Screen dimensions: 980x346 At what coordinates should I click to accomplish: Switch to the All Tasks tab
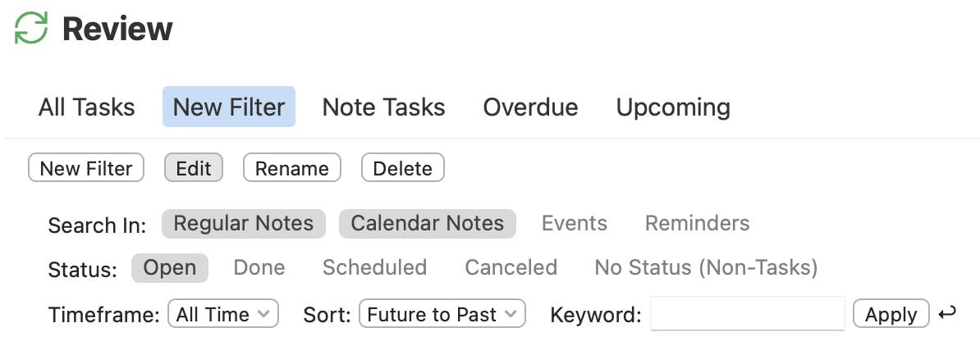(x=86, y=107)
